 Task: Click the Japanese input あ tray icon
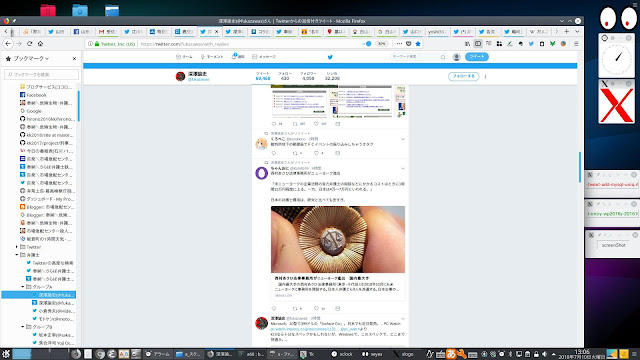tap(451, 354)
